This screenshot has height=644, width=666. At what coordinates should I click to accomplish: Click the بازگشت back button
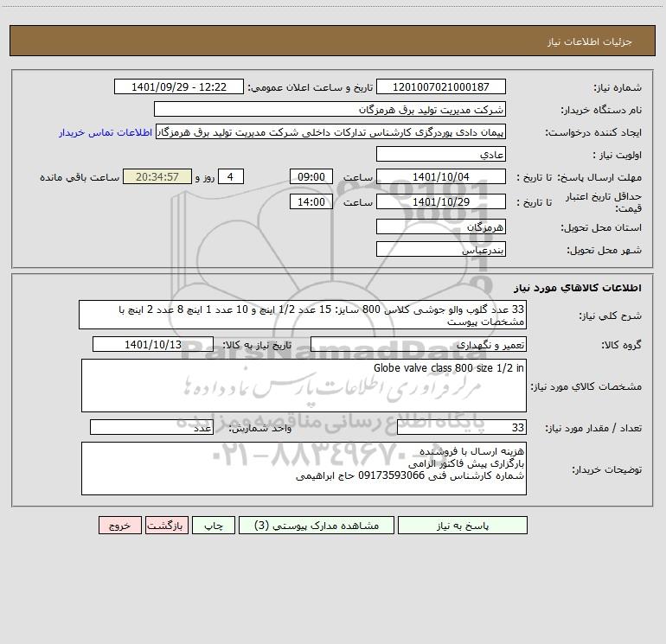[166, 526]
